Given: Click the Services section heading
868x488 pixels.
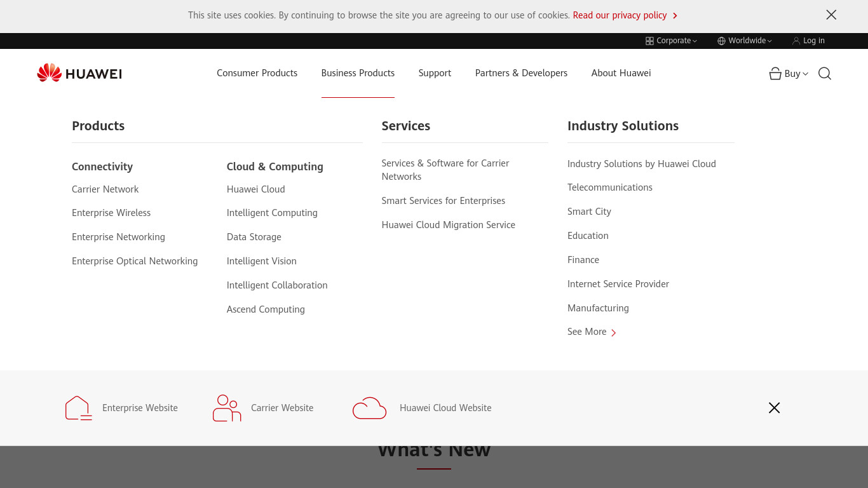Looking at the screenshot, I should tap(406, 126).
